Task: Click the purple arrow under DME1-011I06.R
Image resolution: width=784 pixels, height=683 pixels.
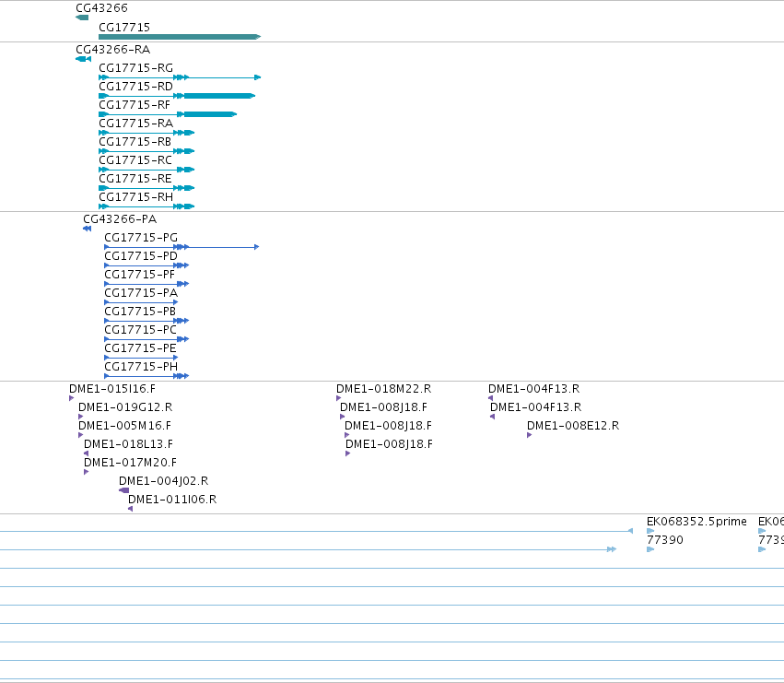Action: click(131, 509)
